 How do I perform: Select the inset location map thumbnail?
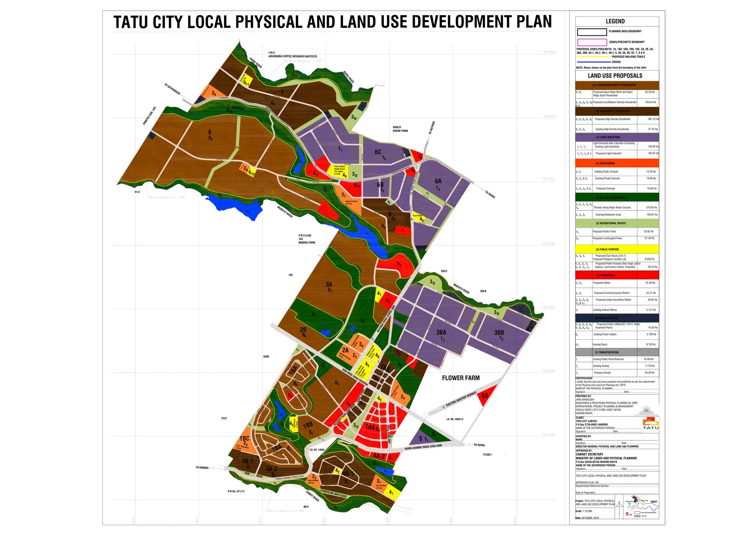(641, 506)
